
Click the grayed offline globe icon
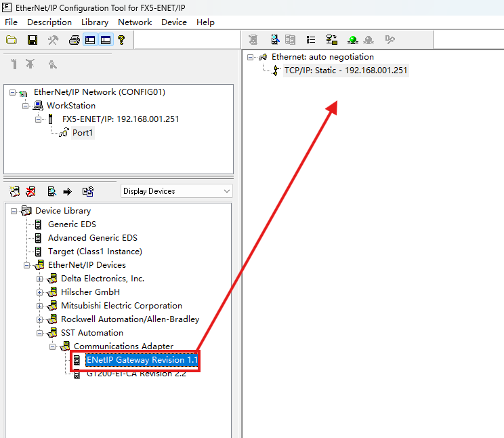pos(369,39)
